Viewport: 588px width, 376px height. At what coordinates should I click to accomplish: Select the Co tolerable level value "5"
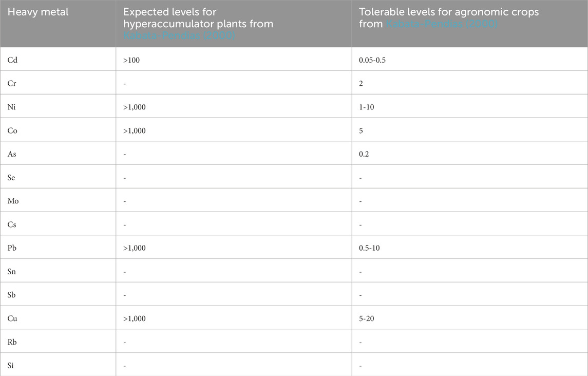click(361, 131)
